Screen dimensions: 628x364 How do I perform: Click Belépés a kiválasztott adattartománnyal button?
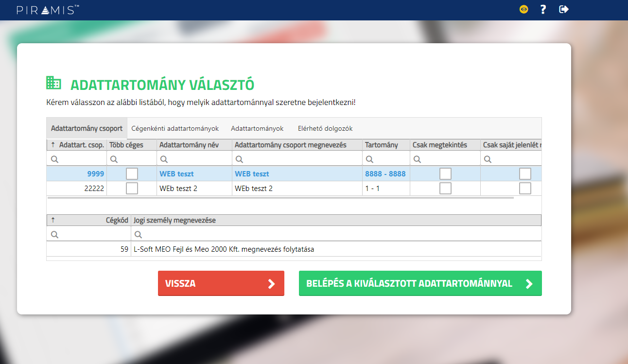point(420,284)
